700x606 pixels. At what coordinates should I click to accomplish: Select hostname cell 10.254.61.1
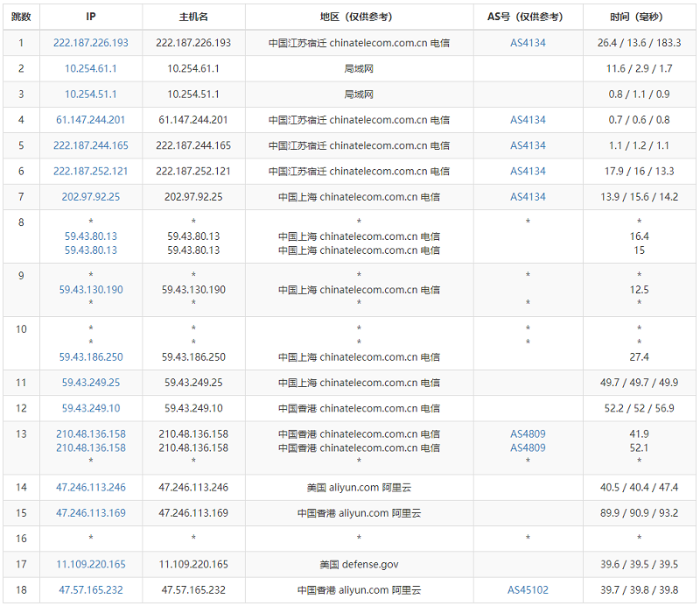pyautogui.click(x=193, y=68)
